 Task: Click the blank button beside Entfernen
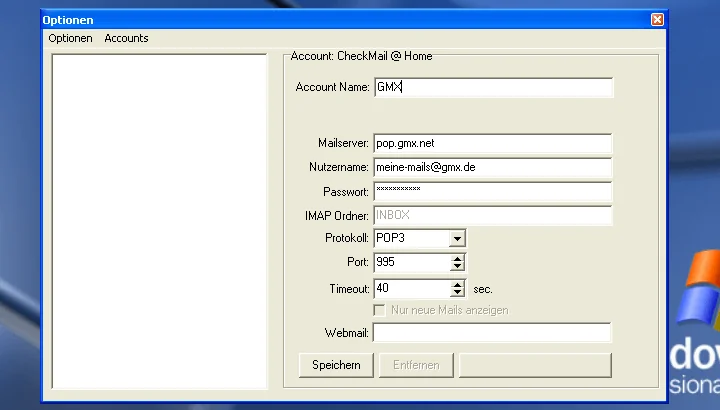point(535,365)
